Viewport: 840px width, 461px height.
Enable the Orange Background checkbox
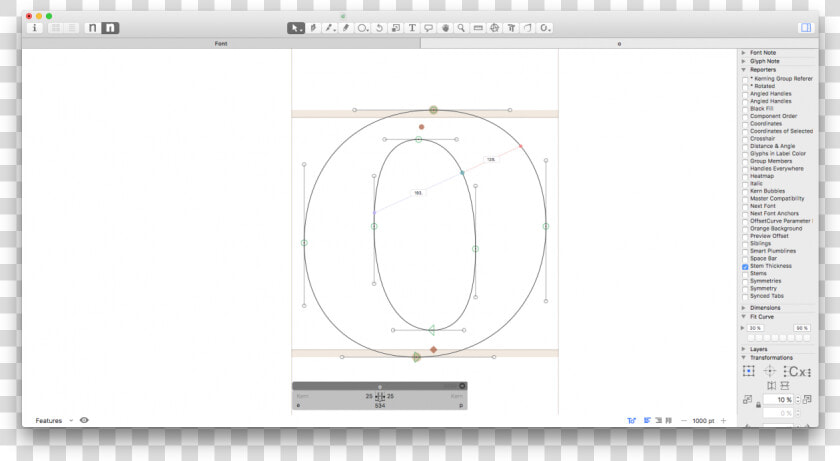[745, 229]
